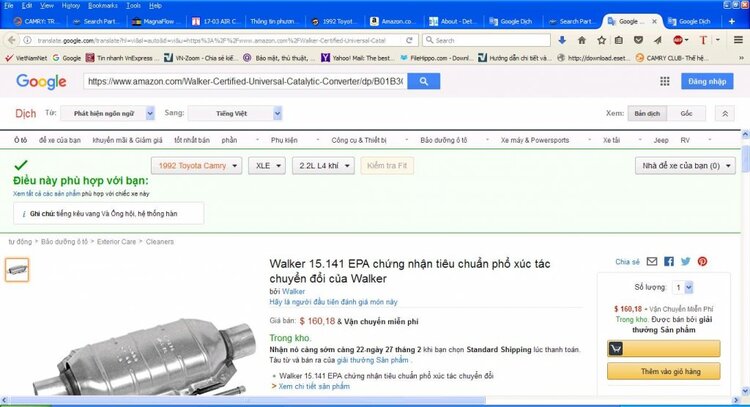Open Adblock Plus dropdown arrow

[687, 40]
